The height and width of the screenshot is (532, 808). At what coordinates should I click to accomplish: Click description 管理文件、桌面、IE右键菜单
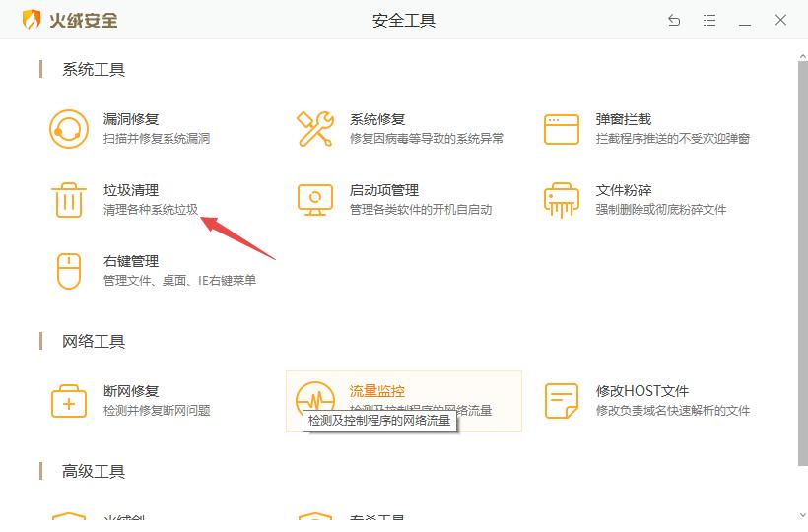click(180, 281)
